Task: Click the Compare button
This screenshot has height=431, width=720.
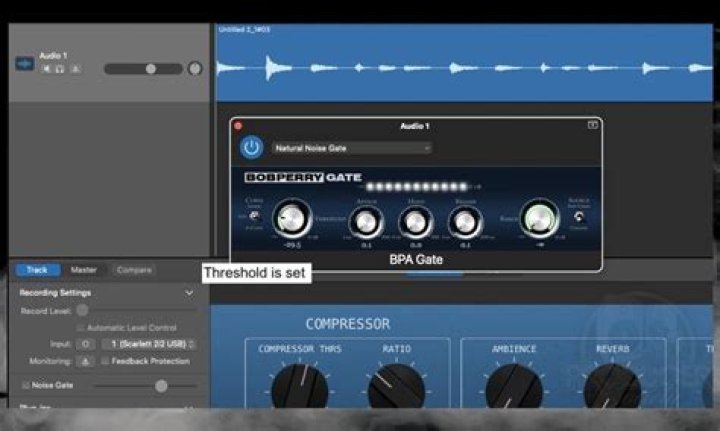Action: 134,270
